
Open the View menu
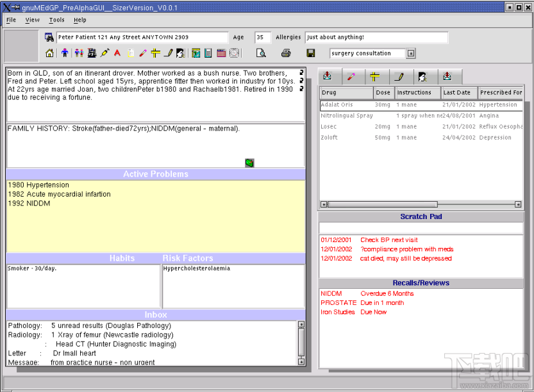coord(32,20)
